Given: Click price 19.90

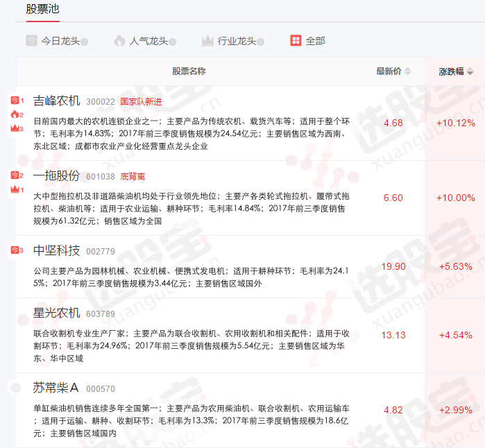Looking at the screenshot, I should pyautogui.click(x=393, y=266).
